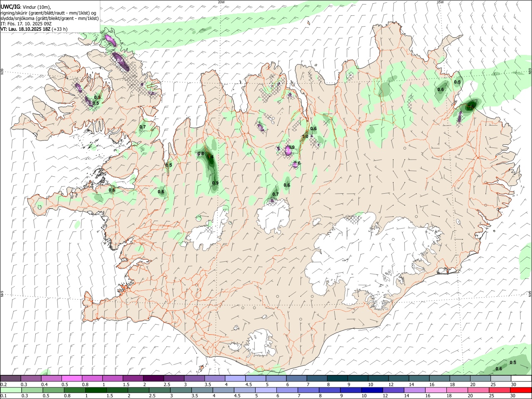
Task: Select snow legend swatch between 8 and 9
Action: pos(337,379)
